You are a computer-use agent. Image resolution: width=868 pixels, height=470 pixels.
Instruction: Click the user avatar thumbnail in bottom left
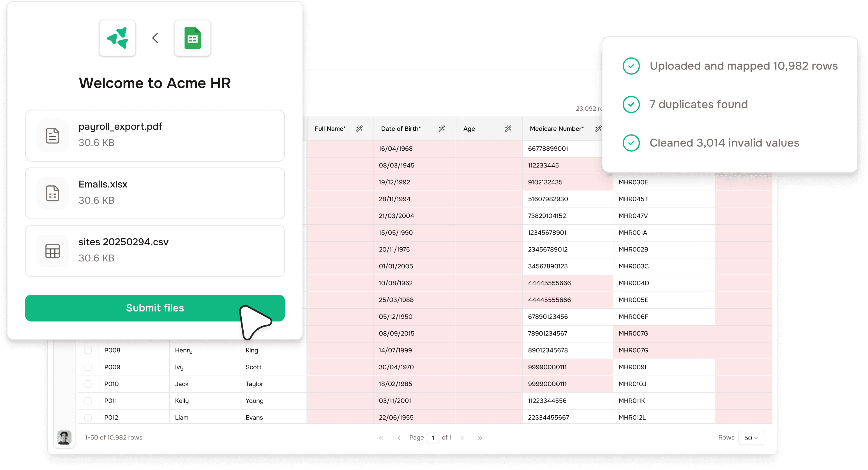click(x=64, y=438)
